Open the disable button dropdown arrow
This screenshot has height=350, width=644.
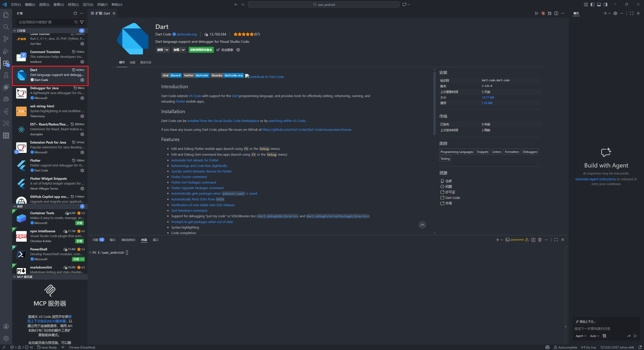pos(167,50)
